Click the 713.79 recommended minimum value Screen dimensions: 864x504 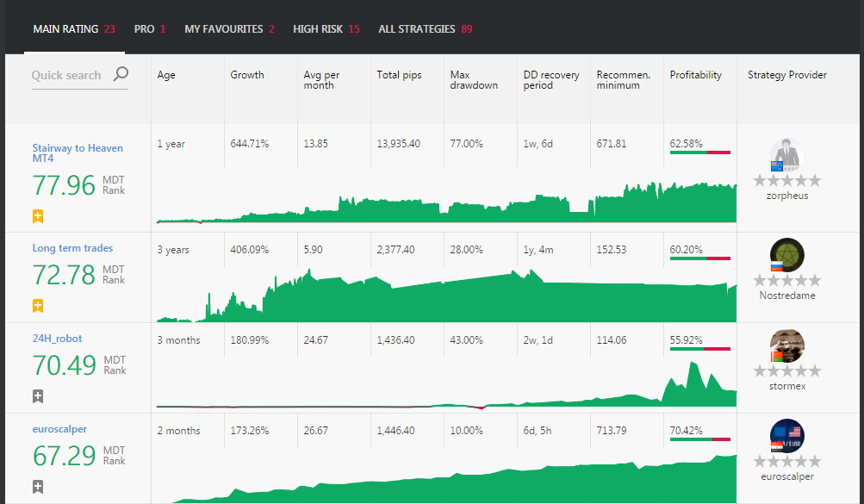pyautogui.click(x=611, y=430)
